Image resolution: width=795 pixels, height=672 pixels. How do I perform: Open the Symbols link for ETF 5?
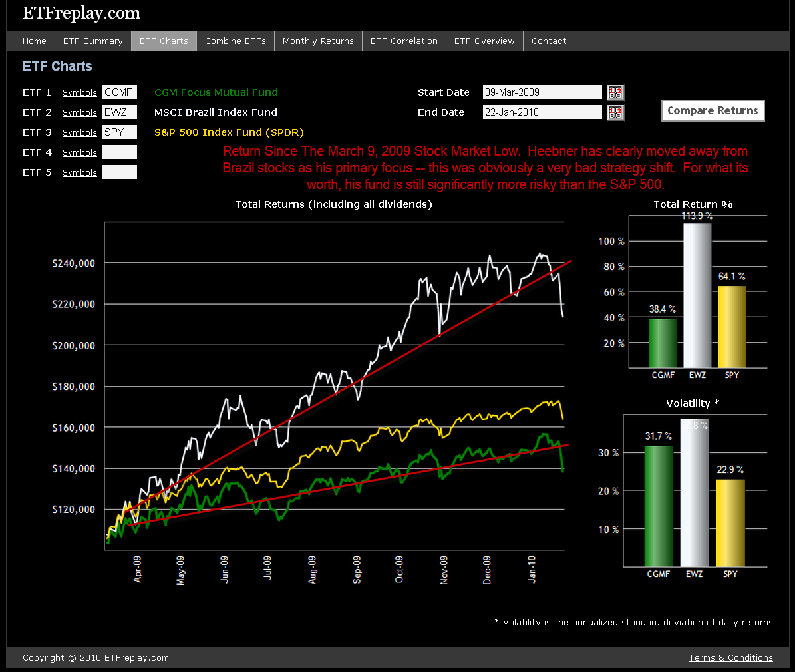tap(80, 172)
